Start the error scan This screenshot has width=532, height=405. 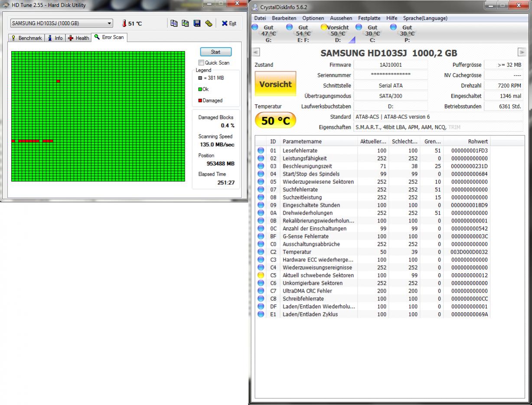tap(215, 52)
